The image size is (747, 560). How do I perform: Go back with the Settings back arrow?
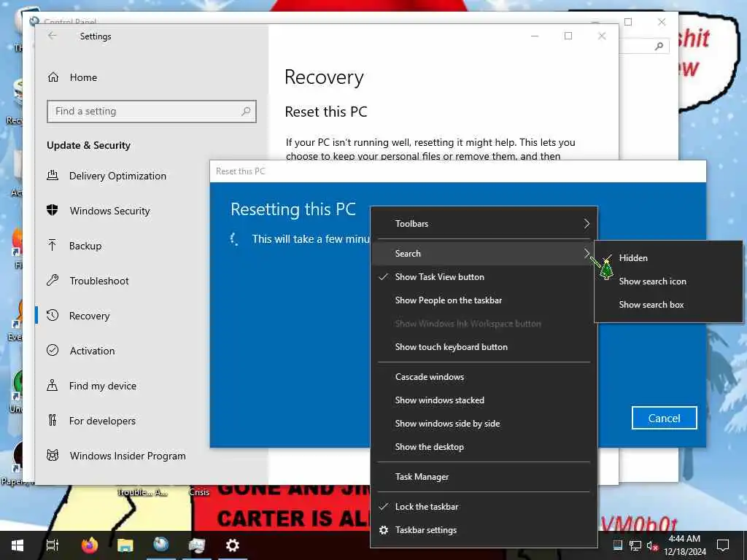(53, 36)
